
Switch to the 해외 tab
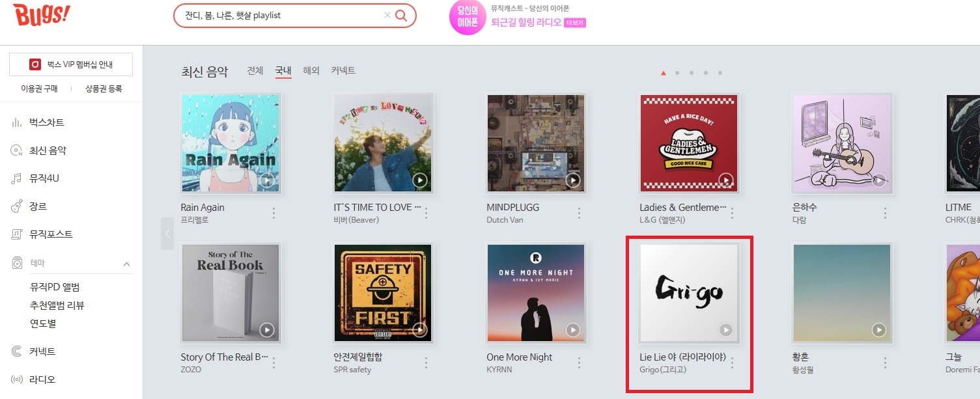click(311, 70)
